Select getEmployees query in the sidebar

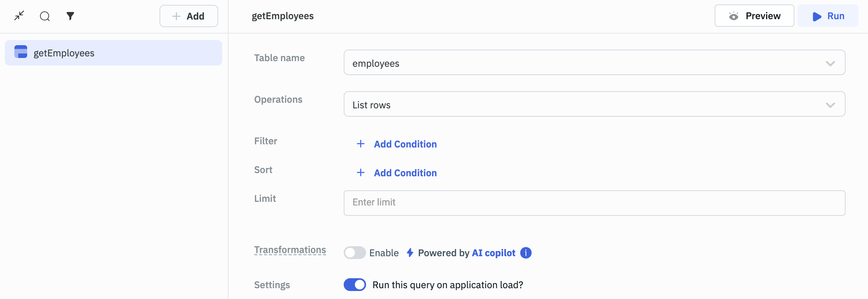[x=113, y=53]
